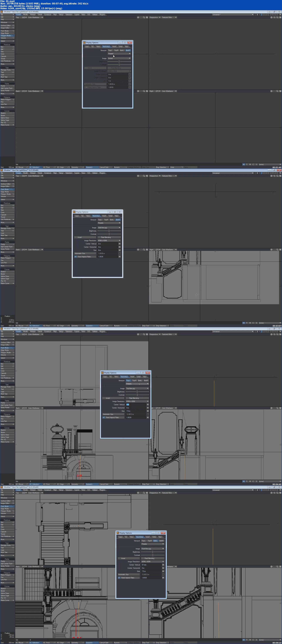Open Textured Wire dropdown in 00:01:40 frame
The width and height of the screenshot is (282, 644).
tap(169, 17)
